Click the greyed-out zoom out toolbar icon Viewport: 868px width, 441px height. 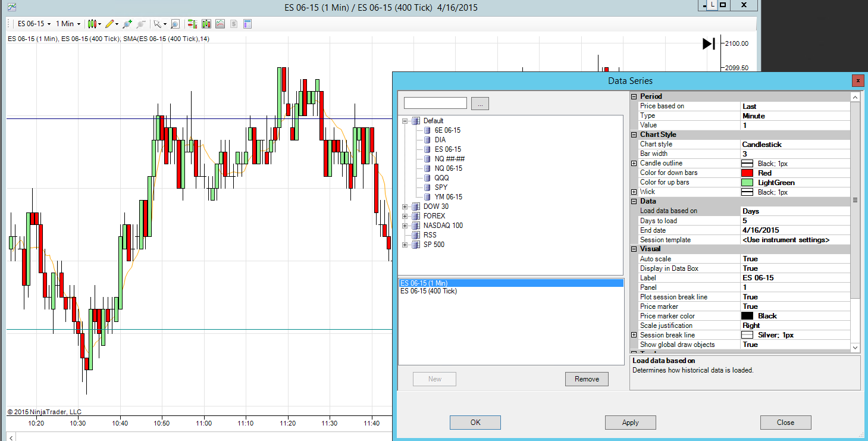point(141,24)
